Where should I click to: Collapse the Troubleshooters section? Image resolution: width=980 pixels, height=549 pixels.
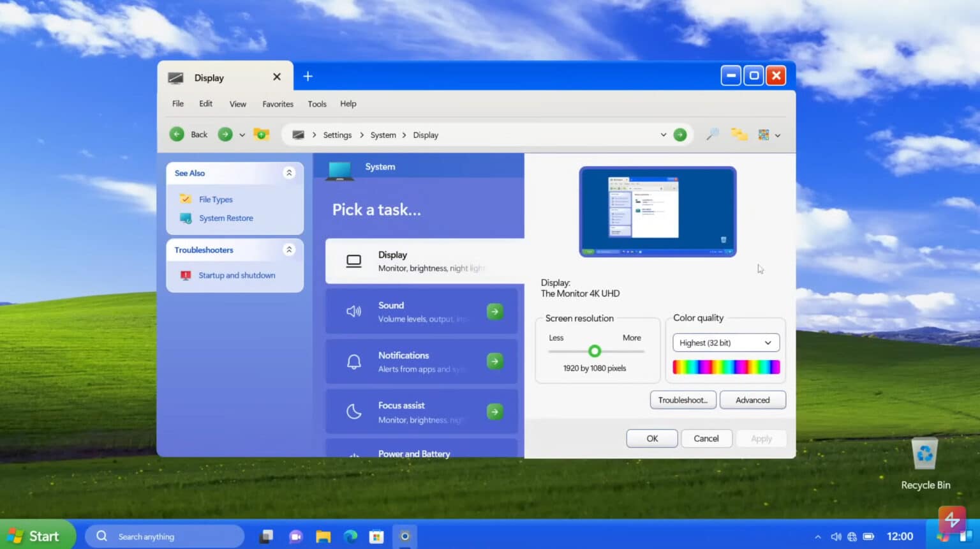[x=289, y=250]
